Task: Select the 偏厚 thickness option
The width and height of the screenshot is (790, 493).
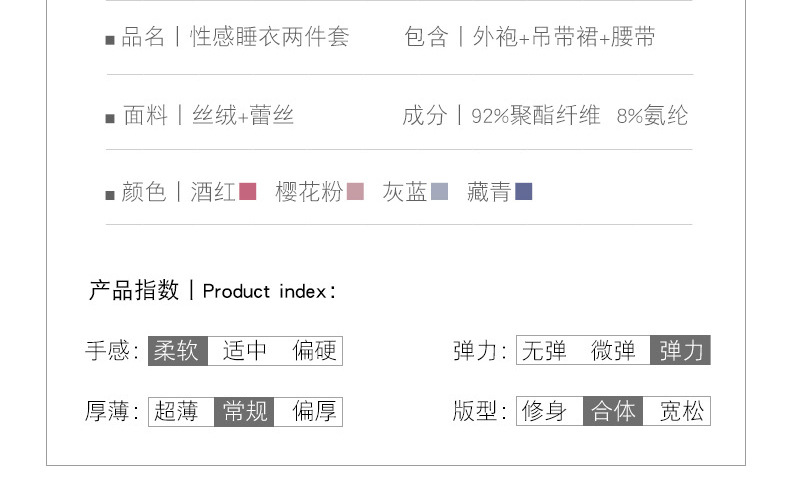Action: coord(313,411)
